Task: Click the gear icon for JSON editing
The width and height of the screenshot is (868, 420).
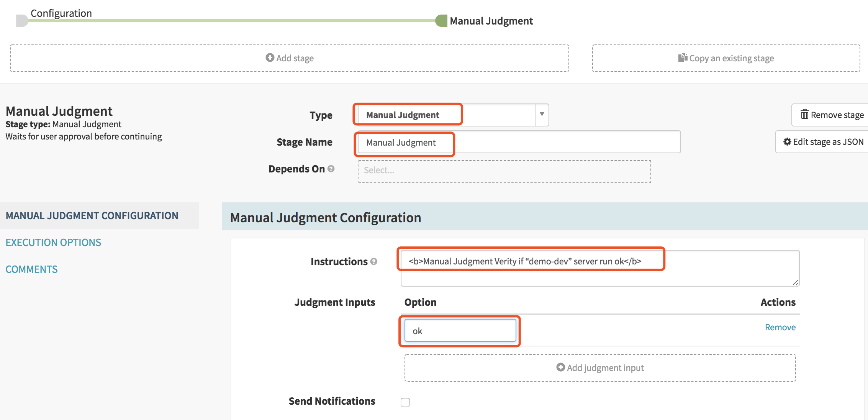Action: click(787, 141)
